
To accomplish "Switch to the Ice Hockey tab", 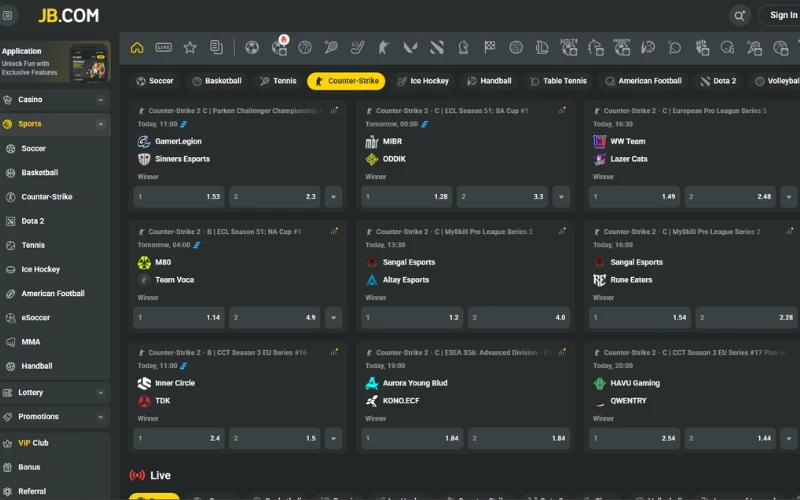I will pos(423,81).
